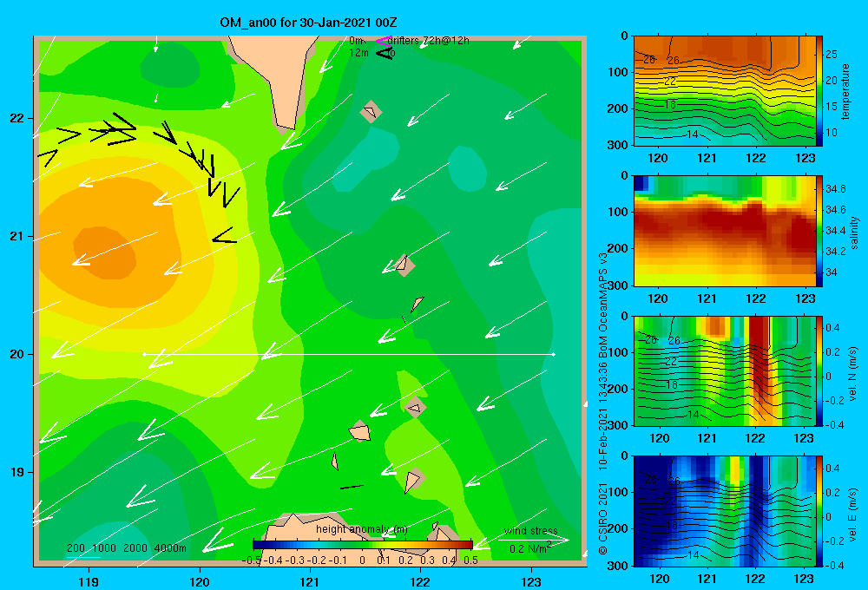
Task: Click the vertical 'salinity' axis label
Action: (x=854, y=233)
